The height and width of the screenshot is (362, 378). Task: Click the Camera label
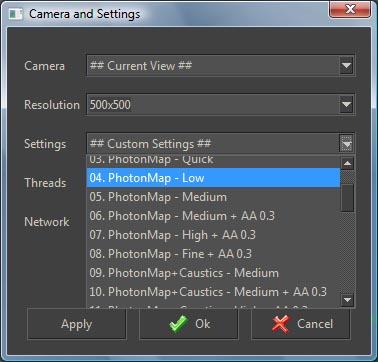coord(44,65)
